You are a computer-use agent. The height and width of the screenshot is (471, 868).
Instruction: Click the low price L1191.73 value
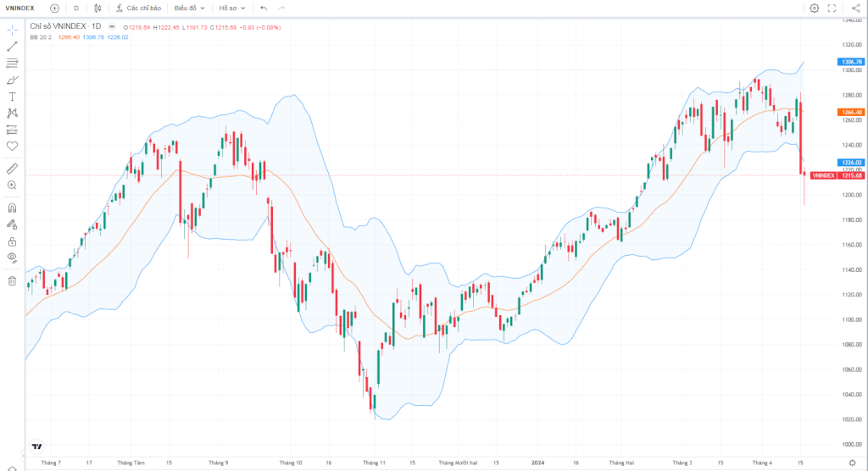coord(195,27)
